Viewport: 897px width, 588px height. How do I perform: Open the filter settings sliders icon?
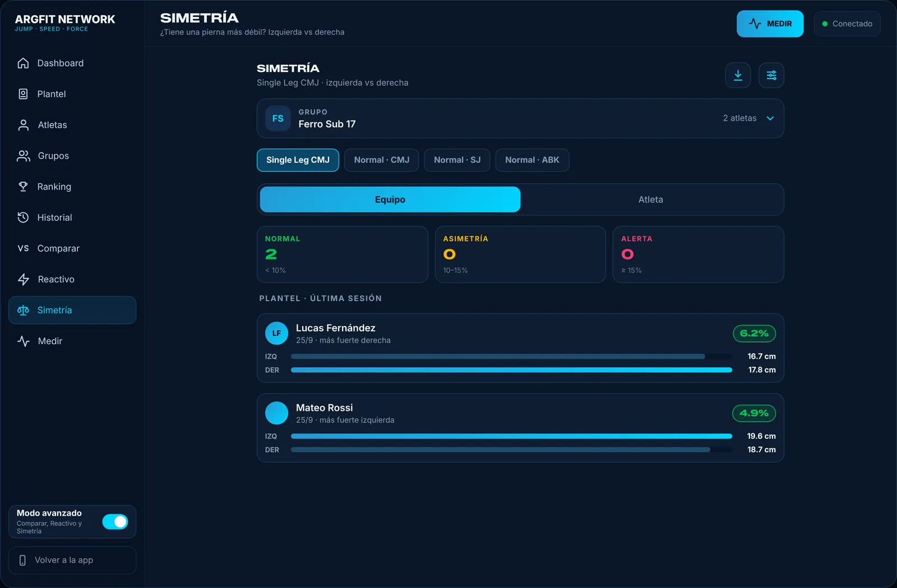click(771, 75)
